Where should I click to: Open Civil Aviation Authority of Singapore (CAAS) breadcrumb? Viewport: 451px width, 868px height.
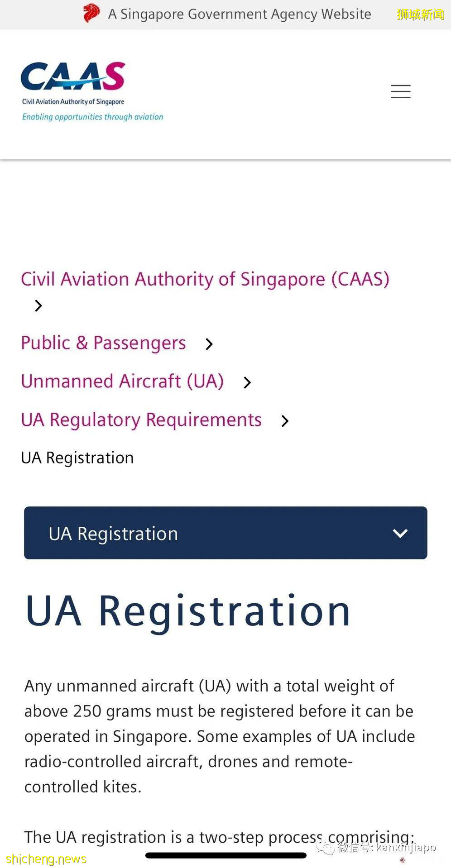click(205, 279)
